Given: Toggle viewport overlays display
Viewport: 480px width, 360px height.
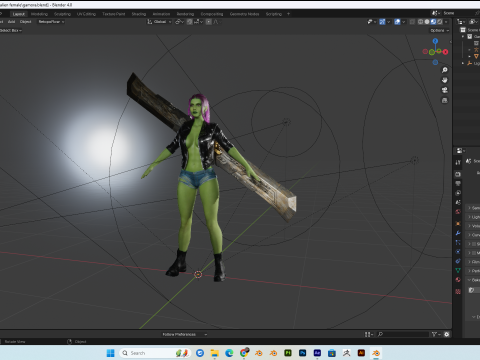Looking at the screenshot, I should click(397, 22).
